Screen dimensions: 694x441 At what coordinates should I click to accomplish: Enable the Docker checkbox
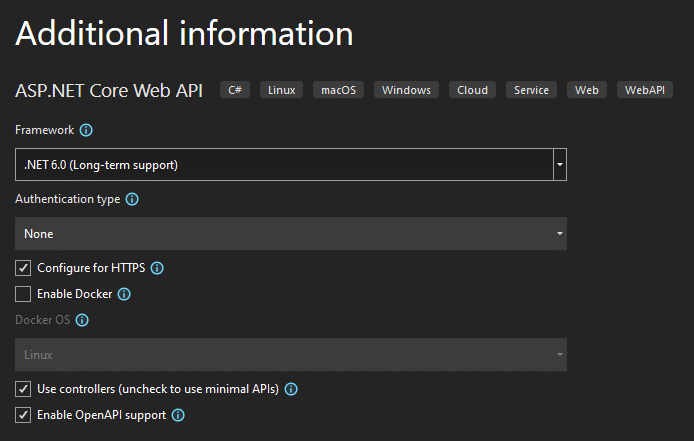(x=23, y=294)
